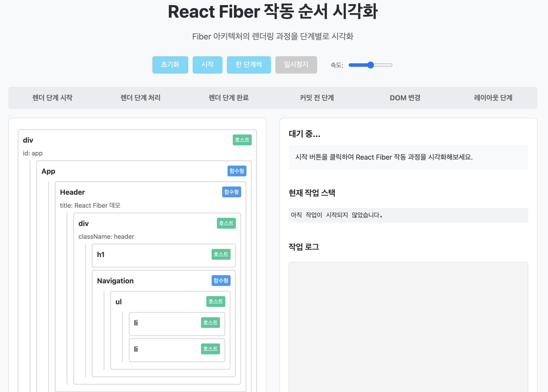Image resolution: width=548 pixels, height=392 pixels.
Task: Select the DOM 변경 phase tab
Action: (405, 98)
